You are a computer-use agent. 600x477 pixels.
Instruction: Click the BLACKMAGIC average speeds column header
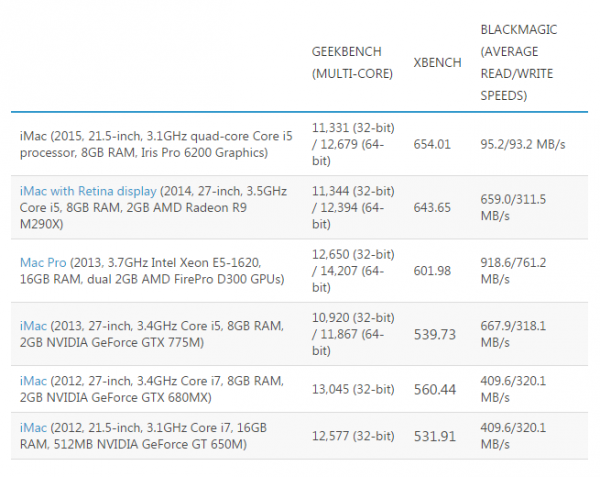pyautogui.click(x=518, y=62)
